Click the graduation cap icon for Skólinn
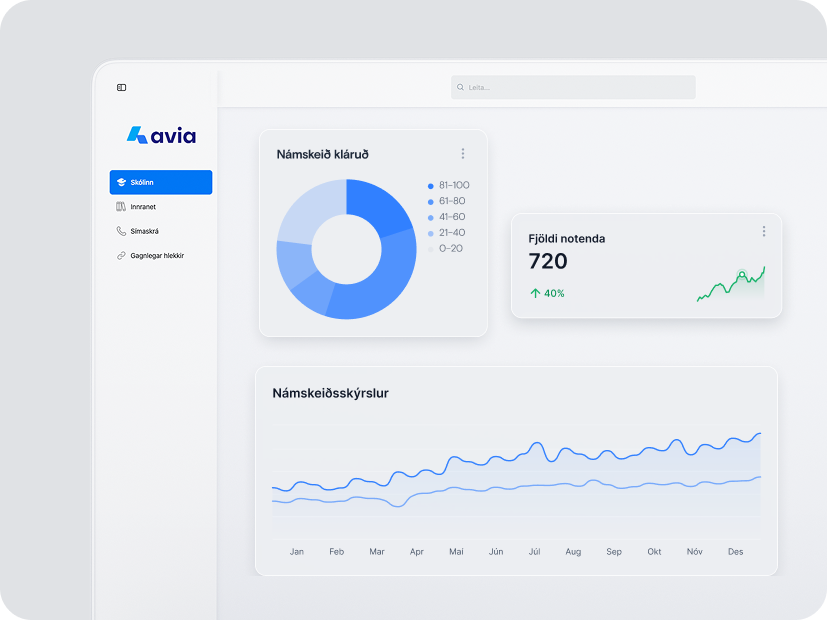 click(121, 183)
